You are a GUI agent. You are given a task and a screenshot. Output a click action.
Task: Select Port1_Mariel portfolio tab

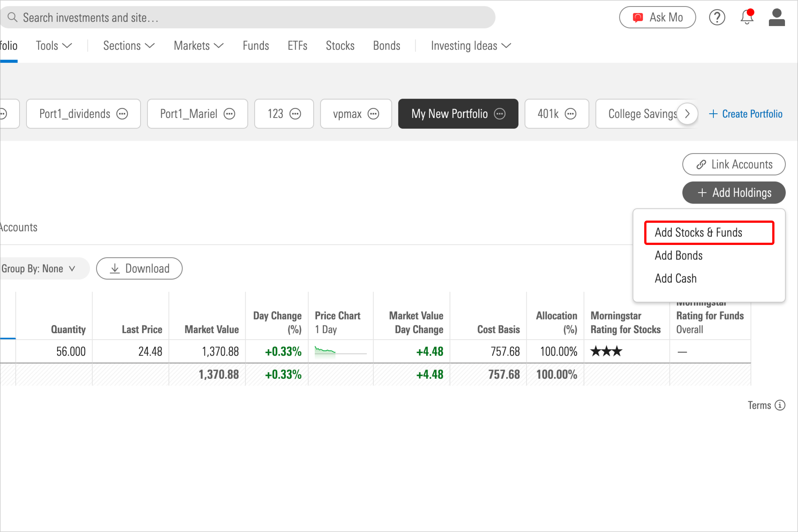pos(197,114)
